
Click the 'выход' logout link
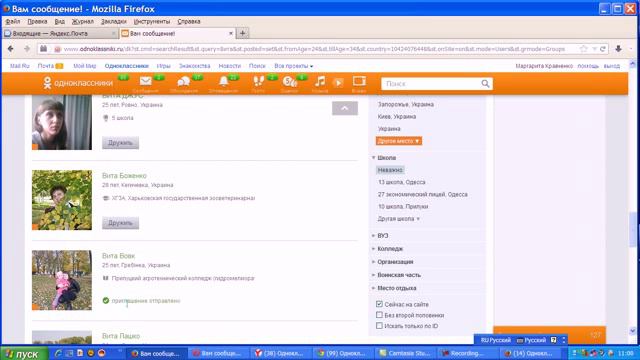coord(611,66)
